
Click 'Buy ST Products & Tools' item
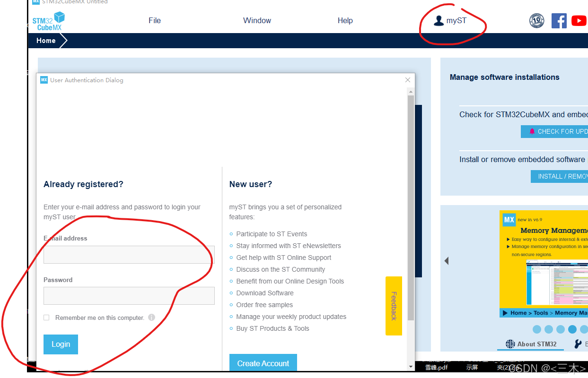click(x=272, y=328)
